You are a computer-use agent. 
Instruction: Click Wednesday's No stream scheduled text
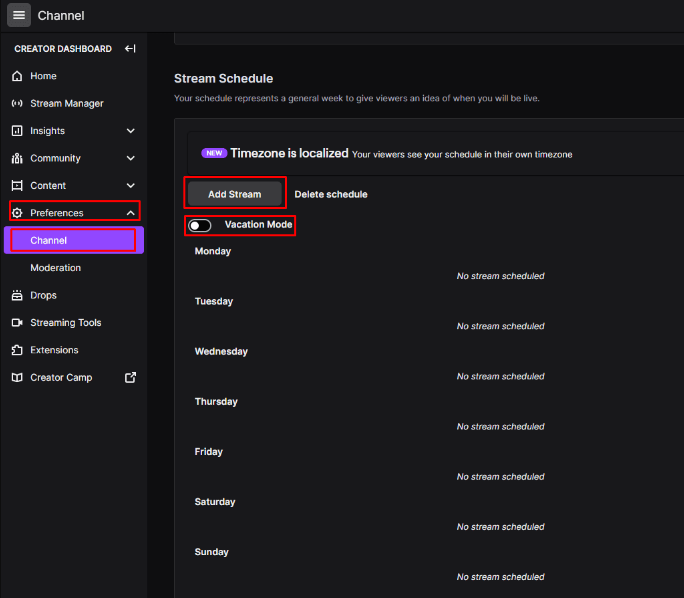pyautogui.click(x=501, y=376)
